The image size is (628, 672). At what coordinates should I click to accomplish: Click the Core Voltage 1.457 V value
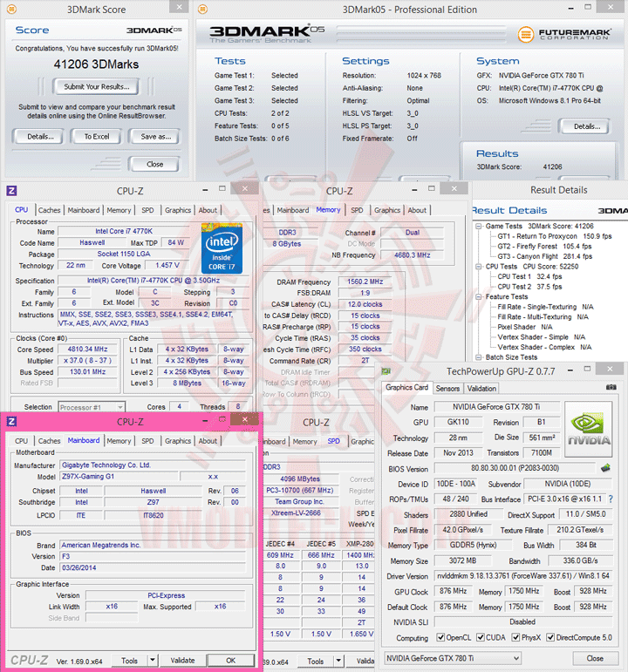point(167,265)
